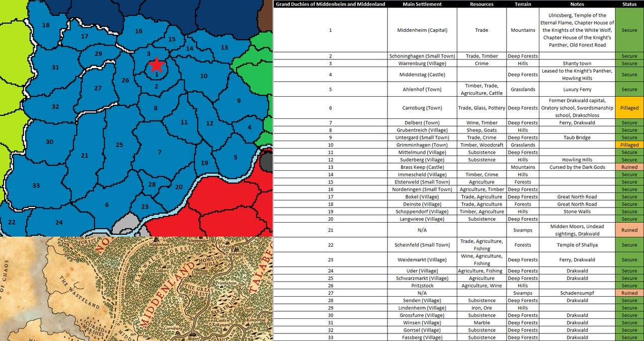Select the Grimminhagen (Town) cell

click(x=422, y=145)
